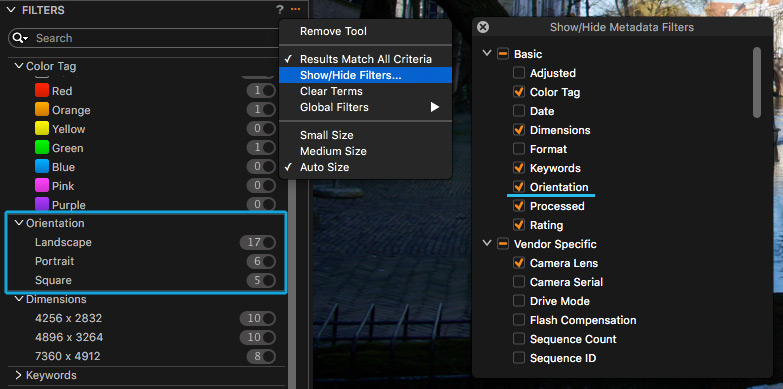
Task: Toggle the Orange filter count pill
Action: coord(261,110)
